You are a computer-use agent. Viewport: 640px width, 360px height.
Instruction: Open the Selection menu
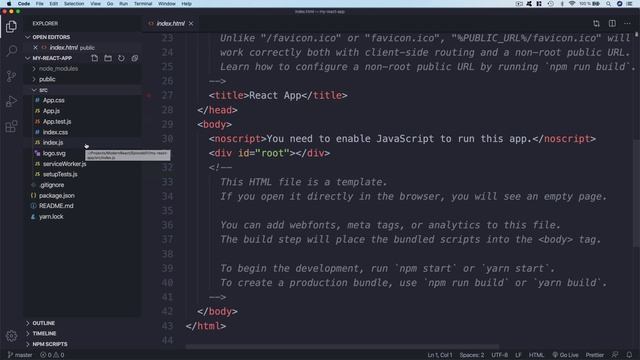pos(74,4)
